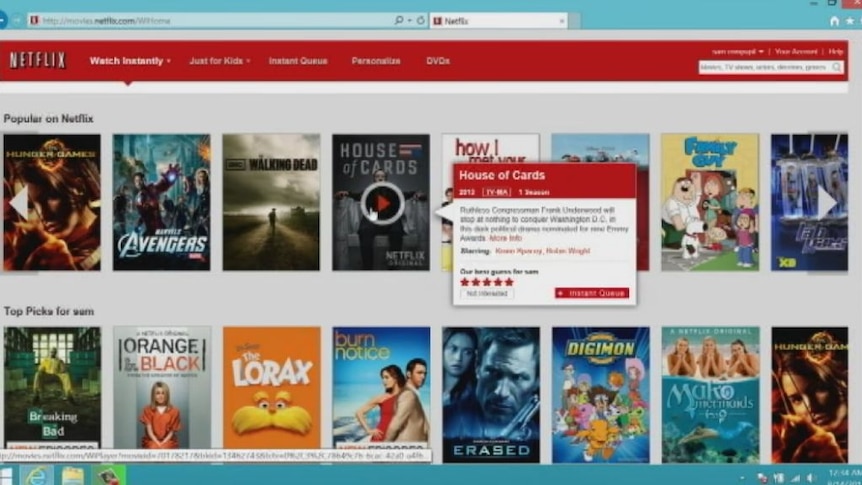
Task: Open the Help link
Action: coord(836,52)
